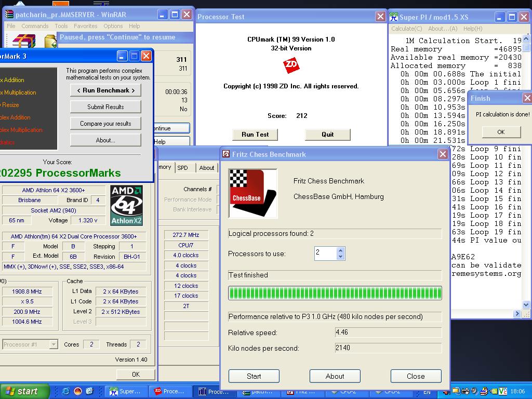532x399 pixels.
Task: Open Super PI Calculate(C) menu
Action: [406, 29]
